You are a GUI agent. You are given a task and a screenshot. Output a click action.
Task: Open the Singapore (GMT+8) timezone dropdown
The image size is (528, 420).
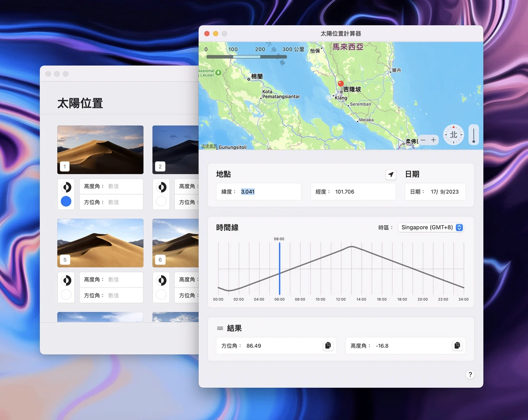coord(431,228)
